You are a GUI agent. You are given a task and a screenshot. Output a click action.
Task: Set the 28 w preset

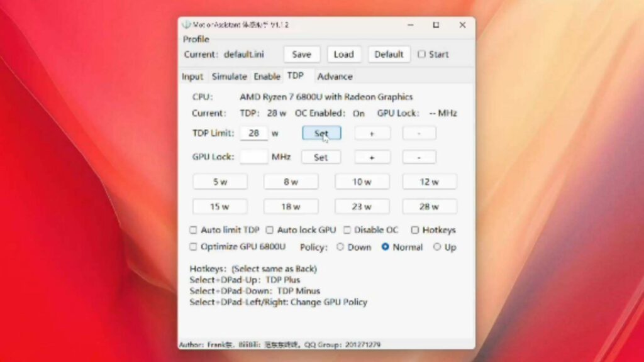(x=429, y=206)
